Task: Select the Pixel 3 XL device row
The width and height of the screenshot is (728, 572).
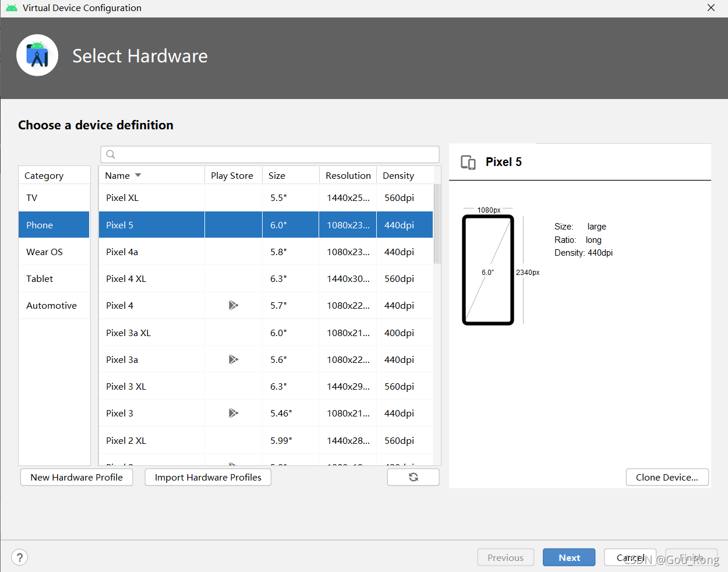Action: coord(266,386)
